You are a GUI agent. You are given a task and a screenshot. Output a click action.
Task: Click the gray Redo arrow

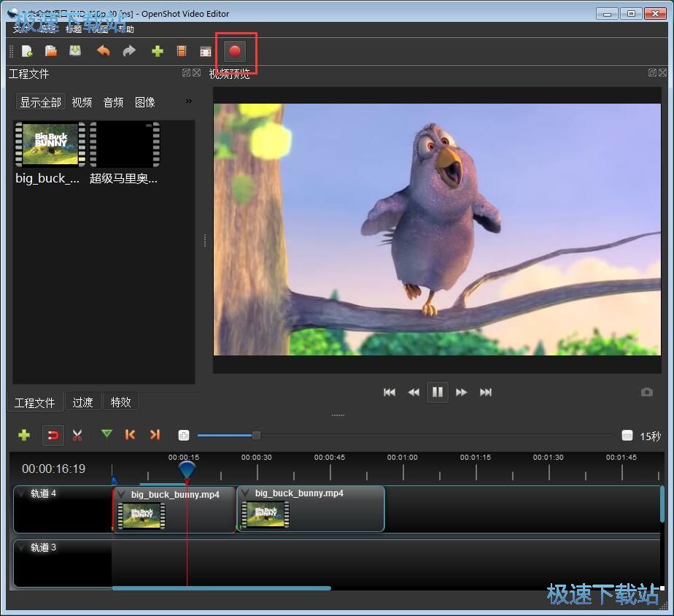pos(129,51)
